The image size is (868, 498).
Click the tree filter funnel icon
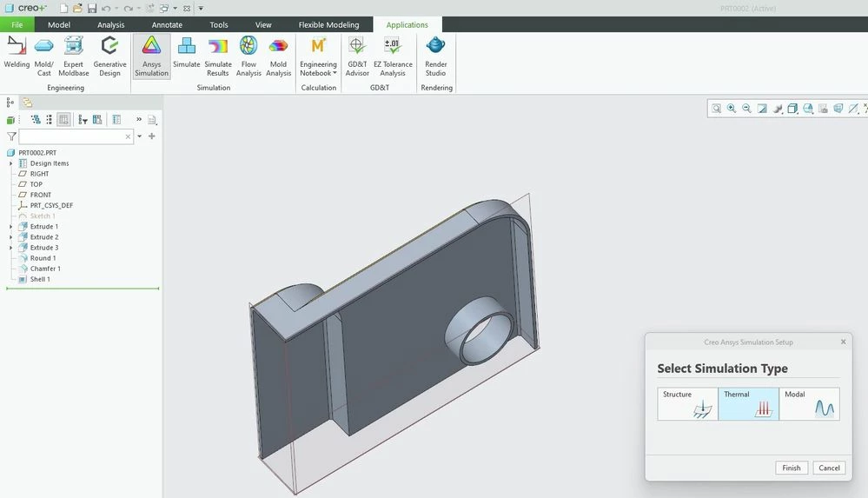click(x=11, y=136)
